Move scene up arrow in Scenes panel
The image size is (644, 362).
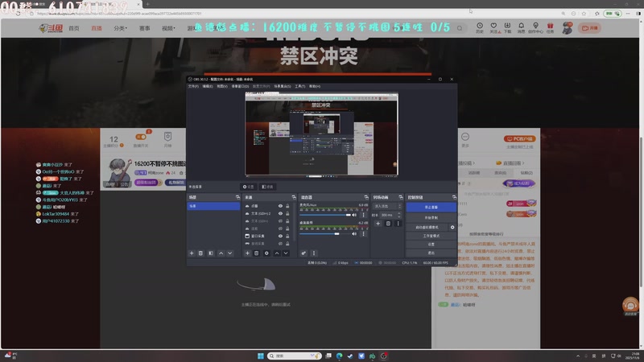click(x=221, y=253)
